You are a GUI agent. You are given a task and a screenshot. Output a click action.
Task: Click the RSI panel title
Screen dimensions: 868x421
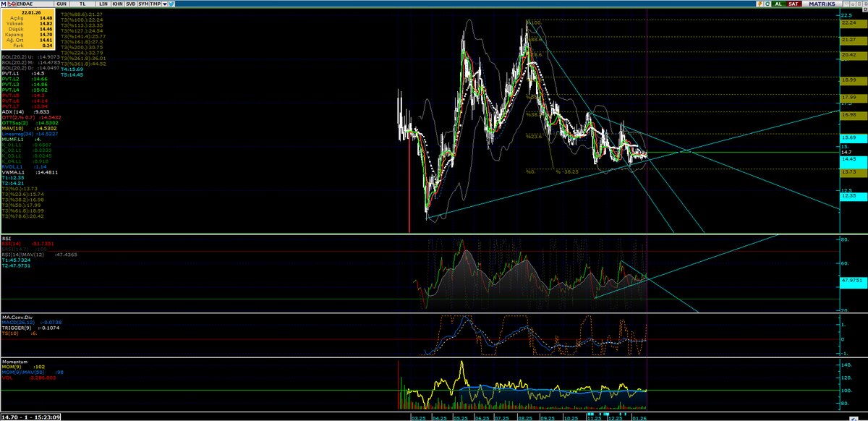(7, 237)
